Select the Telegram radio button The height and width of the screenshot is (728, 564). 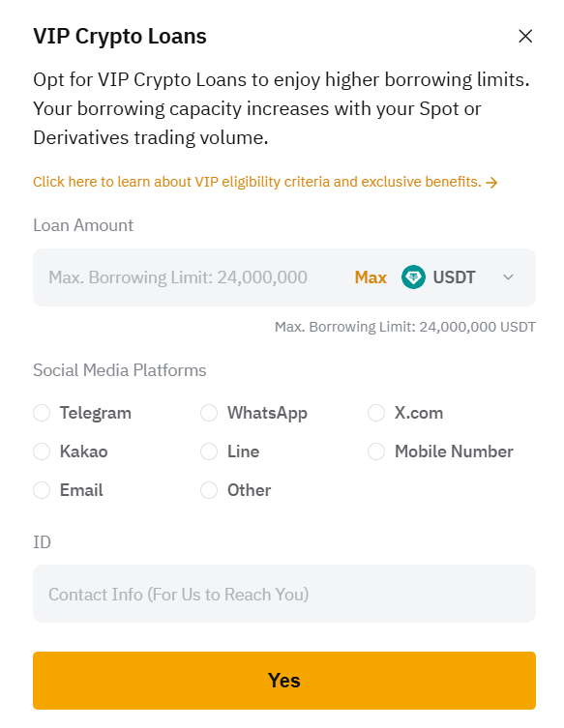pyautogui.click(x=42, y=413)
